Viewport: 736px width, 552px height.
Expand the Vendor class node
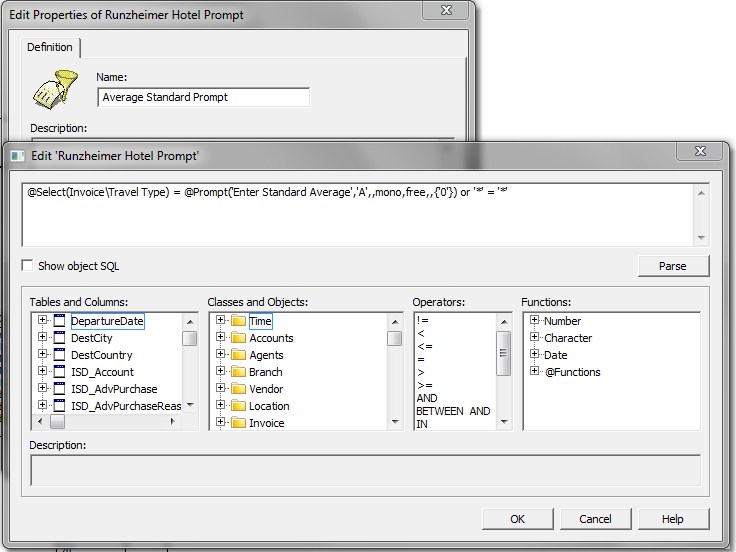220,388
